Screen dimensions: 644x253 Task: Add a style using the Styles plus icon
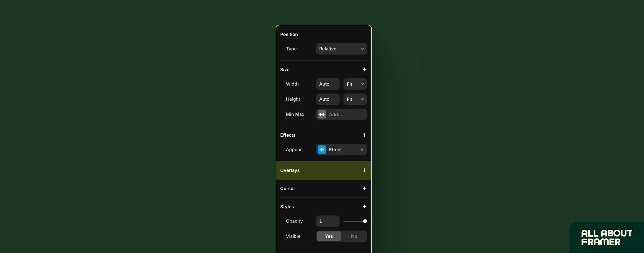364,206
